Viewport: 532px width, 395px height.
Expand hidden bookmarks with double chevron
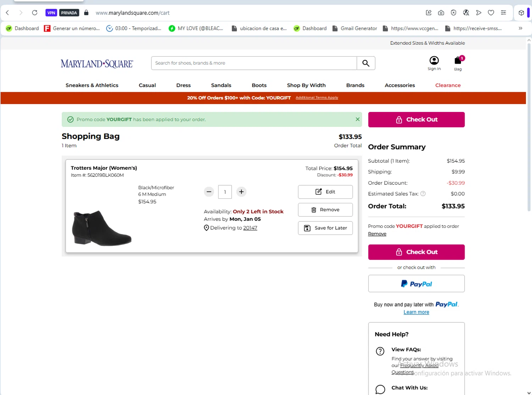pos(520,28)
